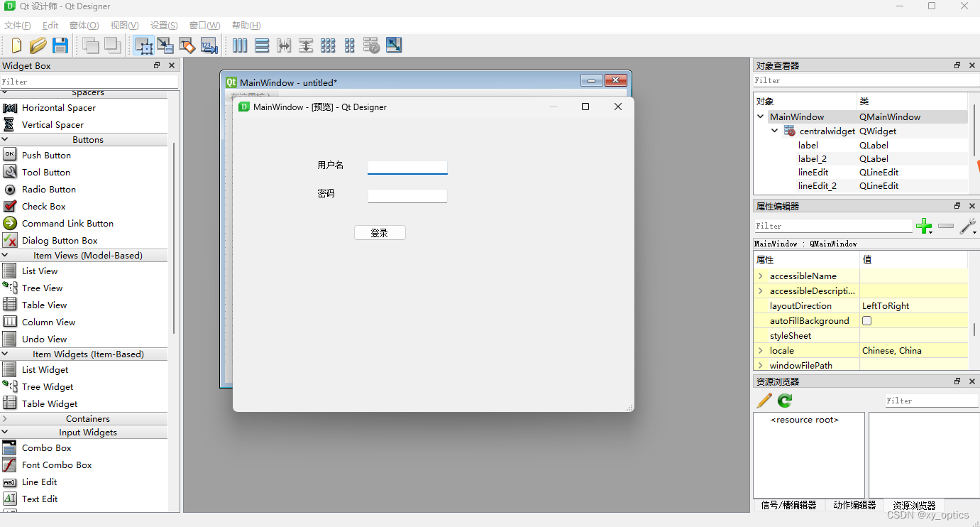Viewport: 980px width, 527px height.
Task: Toggle autoFillBackground checkbox
Action: (x=866, y=321)
